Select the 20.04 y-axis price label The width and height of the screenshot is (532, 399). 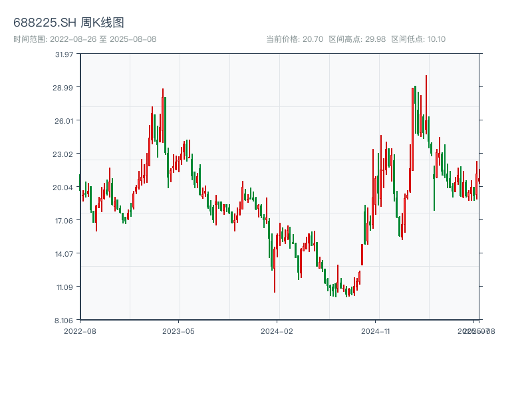(63, 187)
